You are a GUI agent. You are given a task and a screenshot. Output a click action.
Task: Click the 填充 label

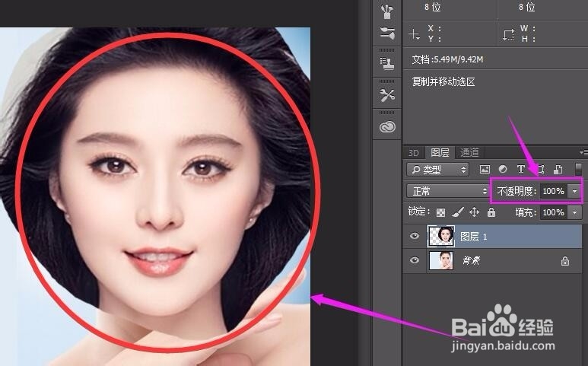526,212
